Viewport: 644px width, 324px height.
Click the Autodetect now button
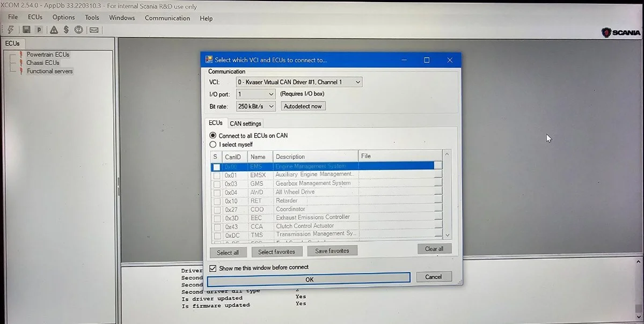pyautogui.click(x=303, y=106)
